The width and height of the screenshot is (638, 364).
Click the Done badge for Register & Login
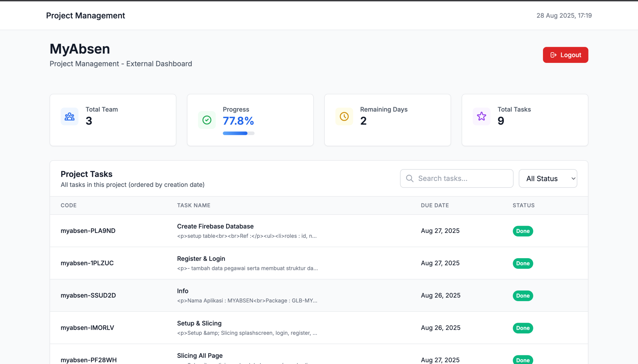[523, 263]
